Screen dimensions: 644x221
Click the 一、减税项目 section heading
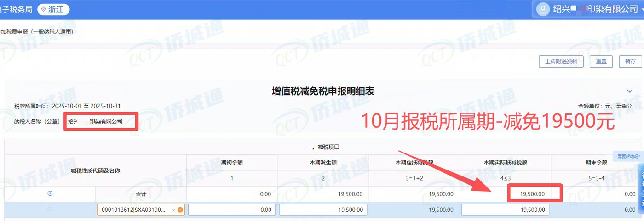(323, 147)
